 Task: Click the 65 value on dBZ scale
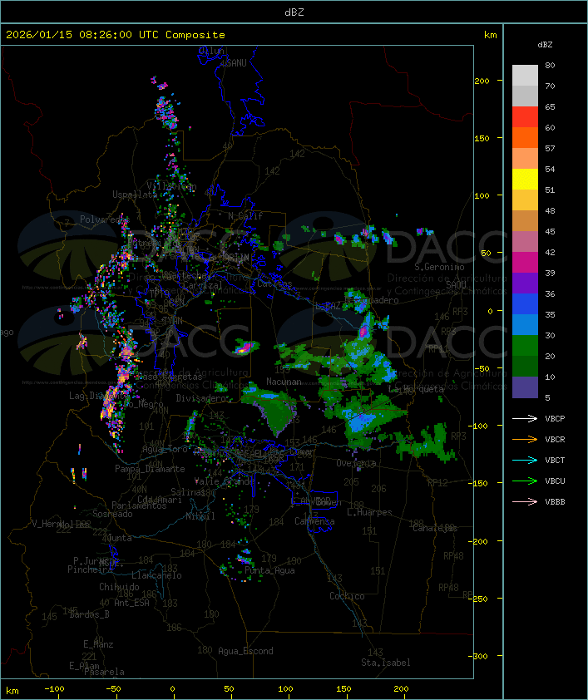(x=550, y=106)
